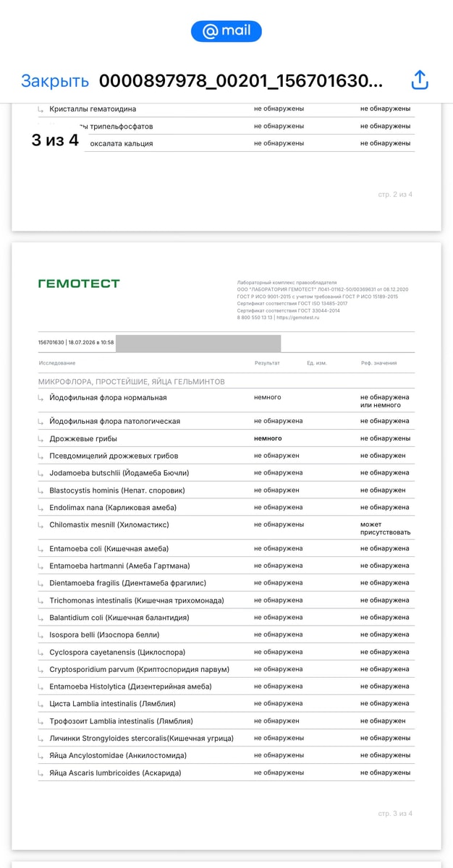
Task: Tap the file name title 0000897978_00201
Action: click(241, 81)
